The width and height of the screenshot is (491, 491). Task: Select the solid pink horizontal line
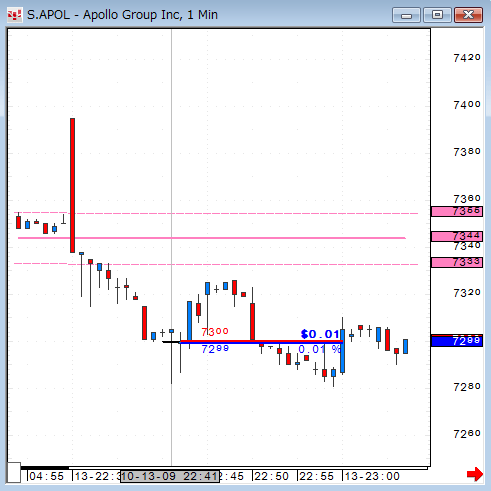click(x=212, y=238)
